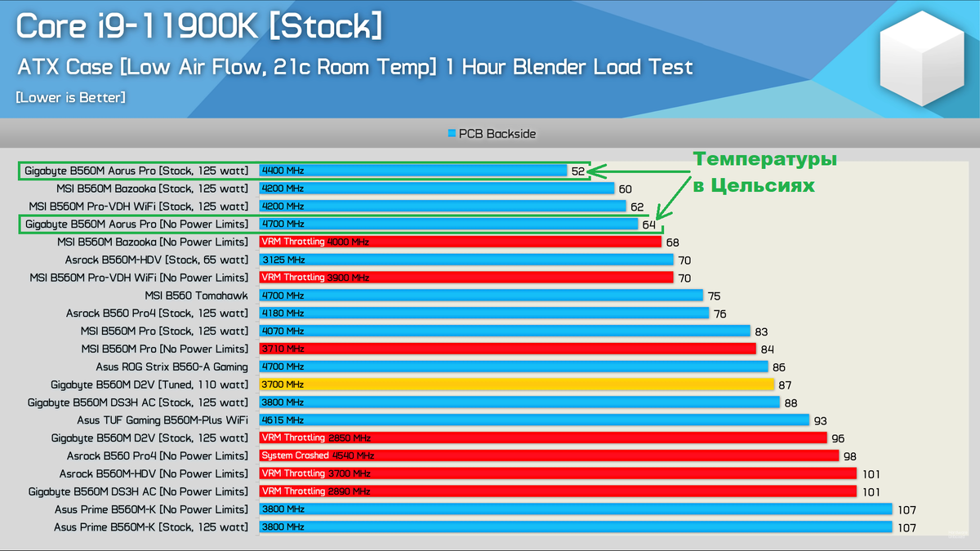Click the 'VRM Throttling 3900 MHz' bar text
The image size is (980, 551).
point(315,278)
